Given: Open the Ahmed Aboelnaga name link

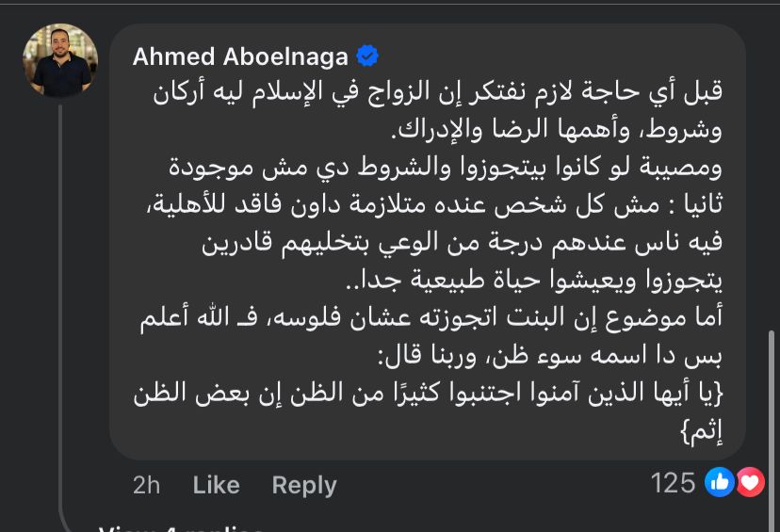Looking at the screenshot, I should pyautogui.click(x=240, y=56).
